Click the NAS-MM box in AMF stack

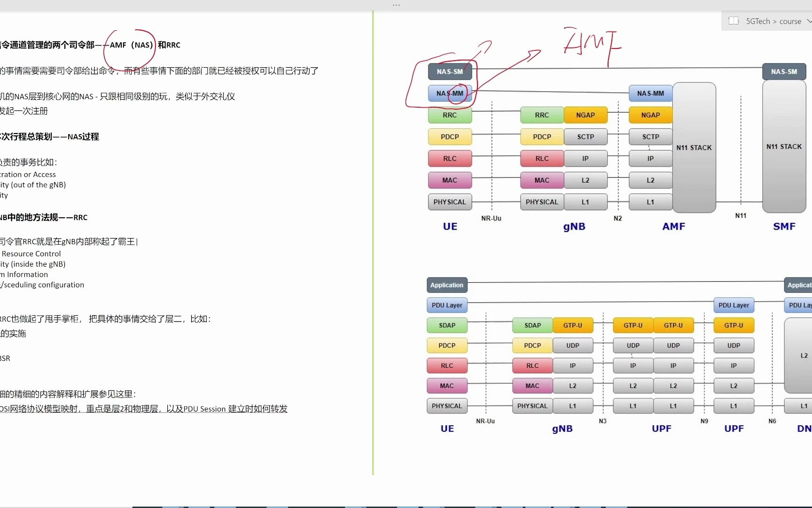[x=650, y=93]
